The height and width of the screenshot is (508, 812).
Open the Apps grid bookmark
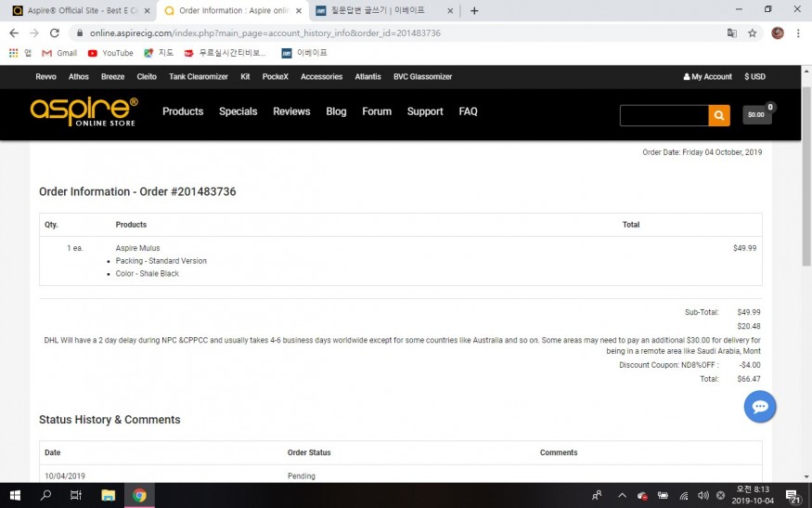[x=20, y=53]
